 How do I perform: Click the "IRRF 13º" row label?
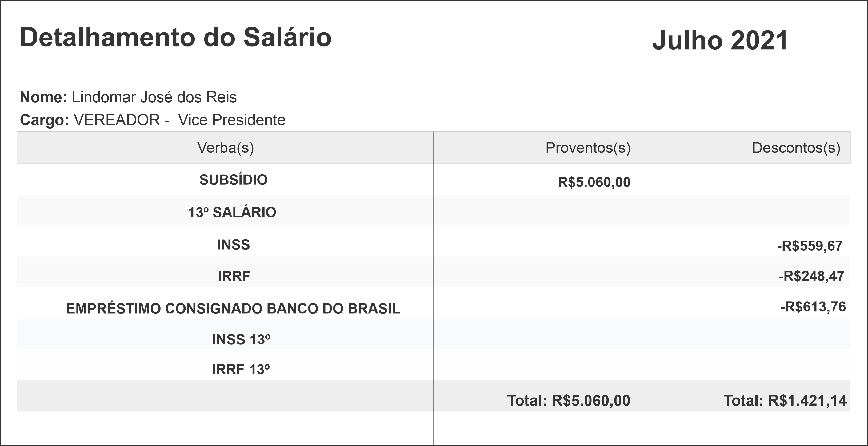pos(241,370)
